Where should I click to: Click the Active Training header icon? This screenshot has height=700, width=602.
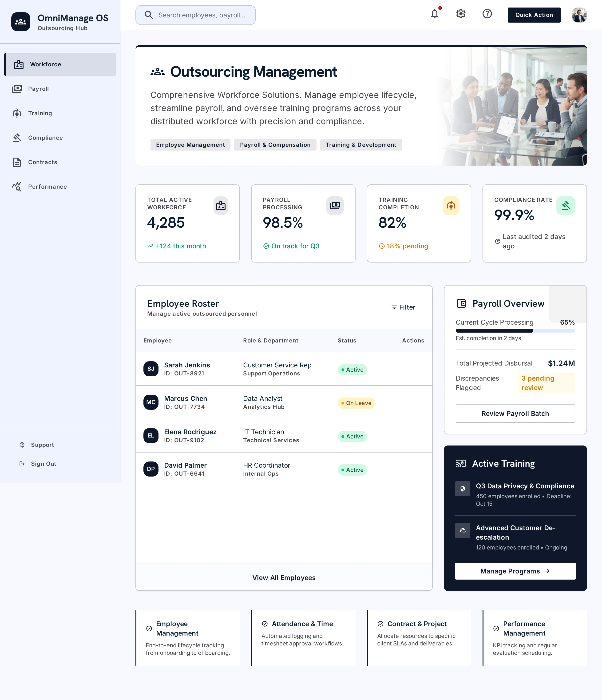461,464
